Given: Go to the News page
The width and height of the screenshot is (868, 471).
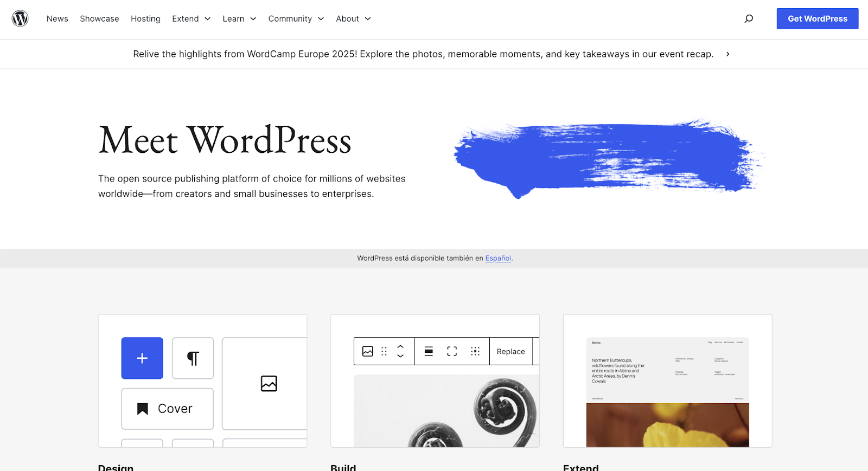Looking at the screenshot, I should [x=58, y=18].
